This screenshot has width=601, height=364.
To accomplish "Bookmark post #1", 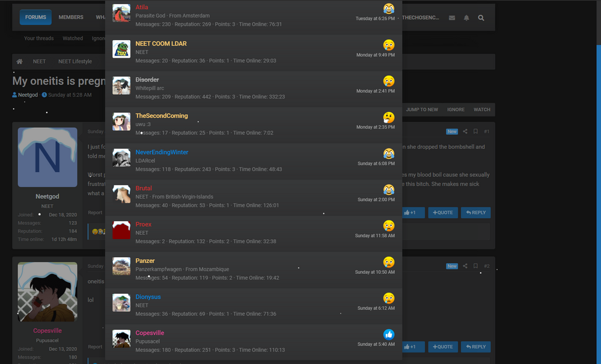I will [475, 132].
